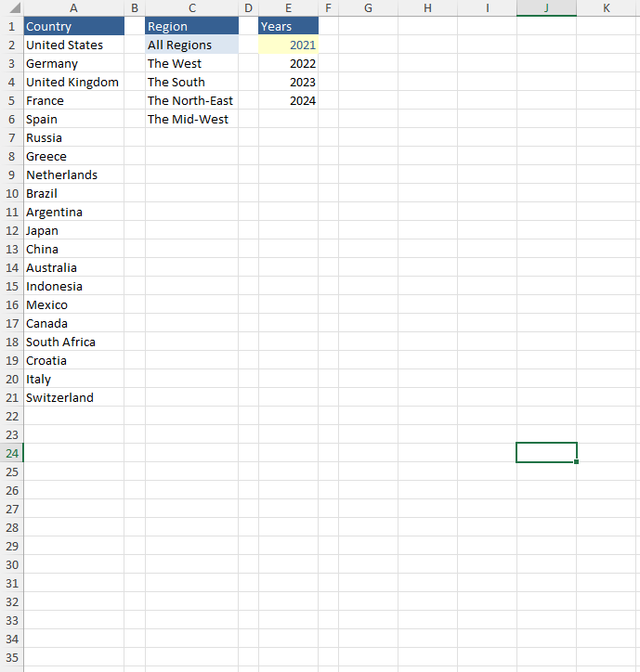Select the Australia cell
Viewport: 640px width, 672px height.
pos(73,267)
